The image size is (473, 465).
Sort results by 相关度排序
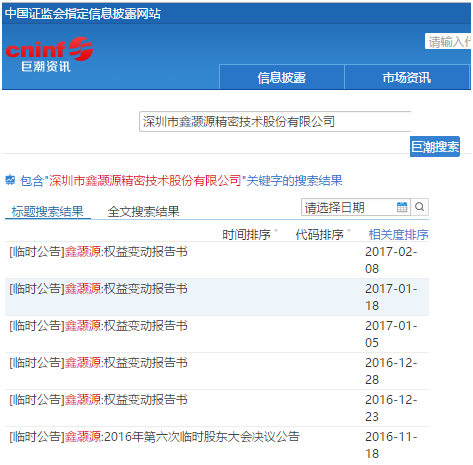[x=398, y=234]
